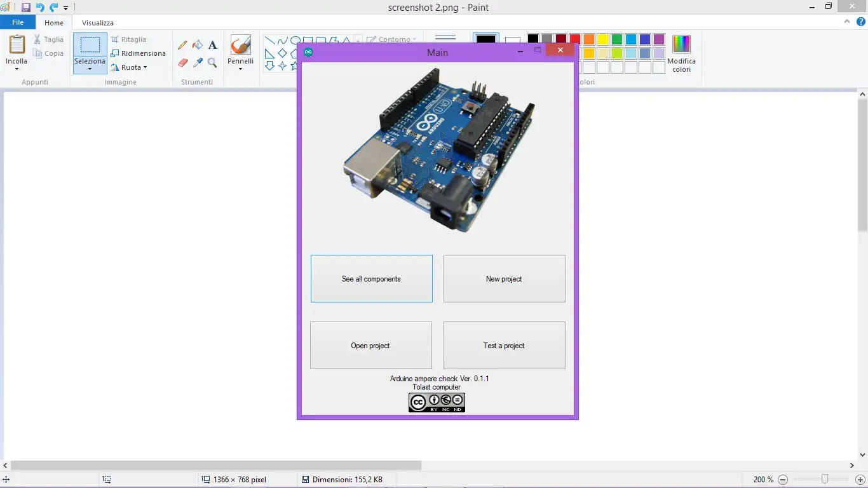Image resolution: width=868 pixels, height=488 pixels.
Task: Click Modifica colori button
Action: tap(681, 53)
